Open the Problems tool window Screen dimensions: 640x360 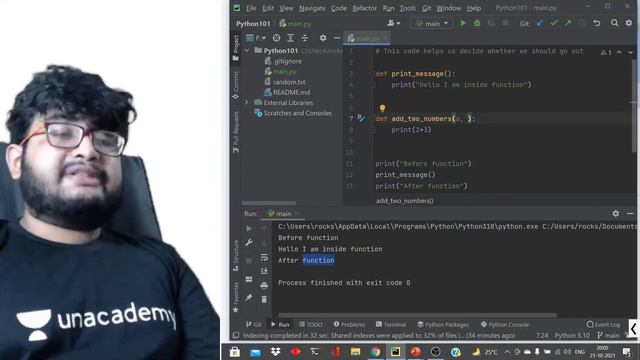pyautogui.click(x=349, y=324)
